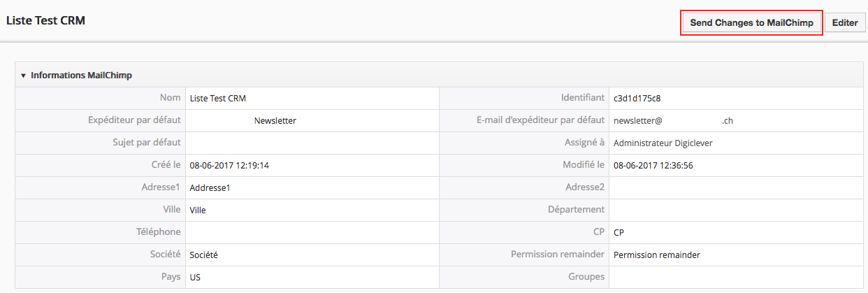This screenshot has height=293, width=868.
Task: Click the E-mail d'expéditeur par défaut label
Action: [x=535, y=120]
